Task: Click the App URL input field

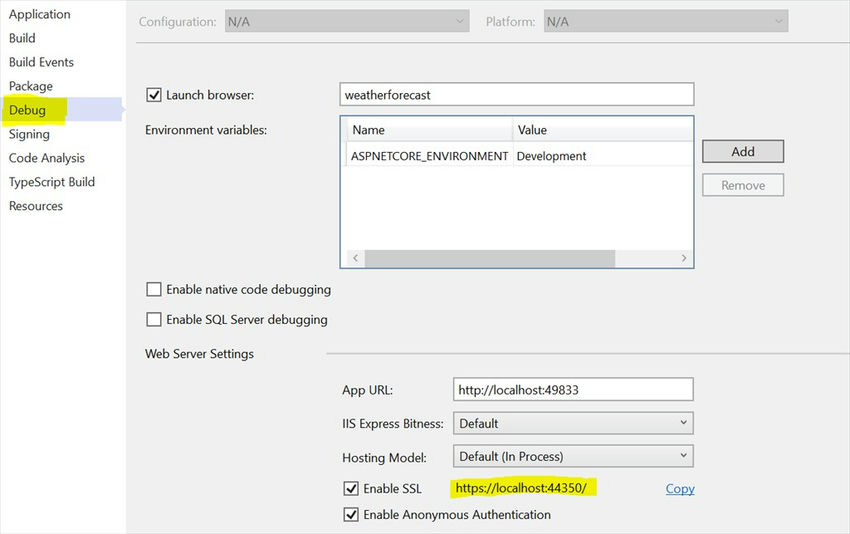Action: 573,390
